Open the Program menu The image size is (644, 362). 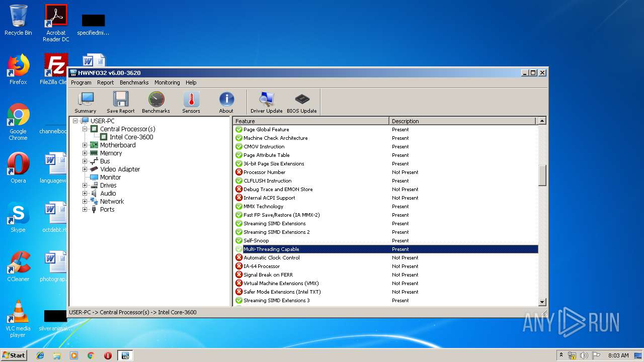(x=81, y=82)
